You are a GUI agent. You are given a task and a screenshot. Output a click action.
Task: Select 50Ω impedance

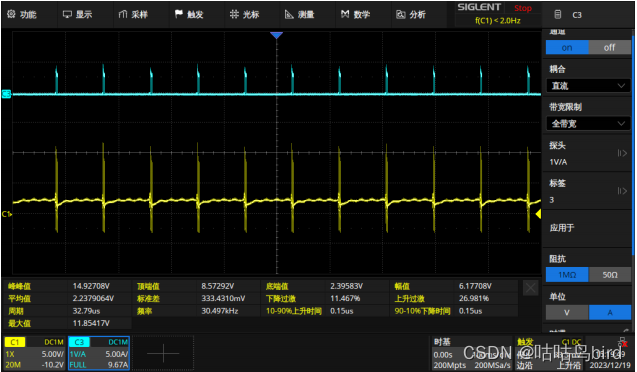tap(610, 275)
